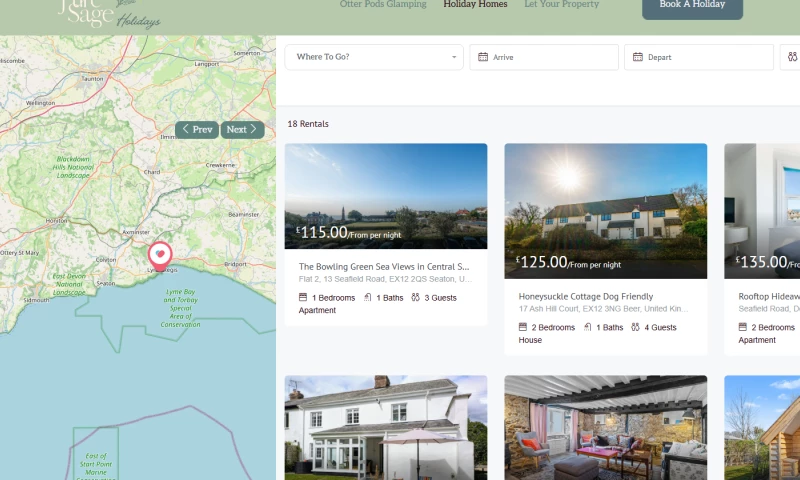The width and height of the screenshot is (800, 480).
Task: Click the red map pin marker
Action: 160,256
